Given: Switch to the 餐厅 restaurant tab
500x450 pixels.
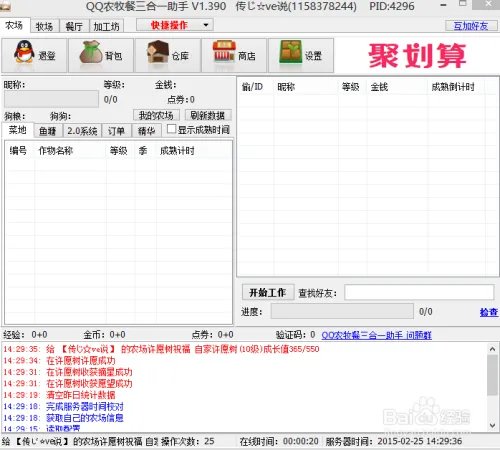Looking at the screenshot, I should pos(74,26).
